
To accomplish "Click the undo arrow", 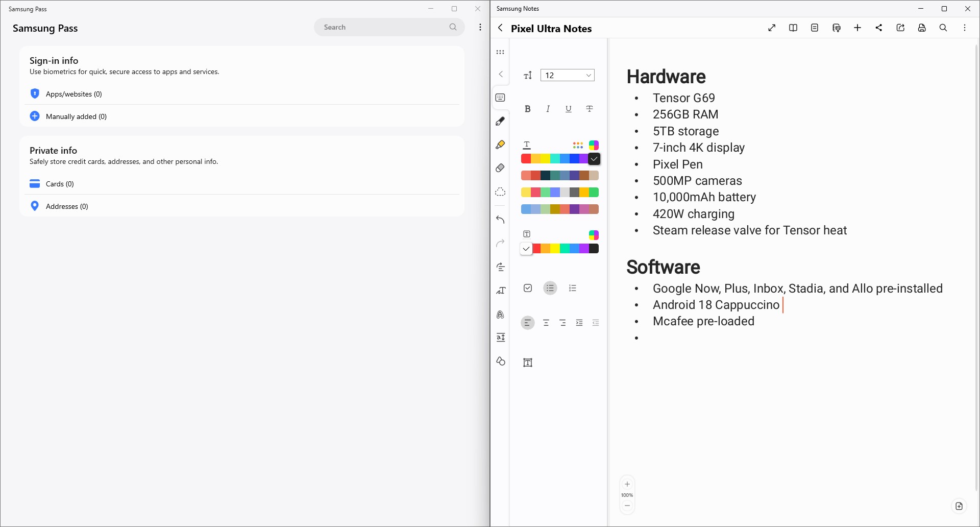I will (x=500, y=220).
